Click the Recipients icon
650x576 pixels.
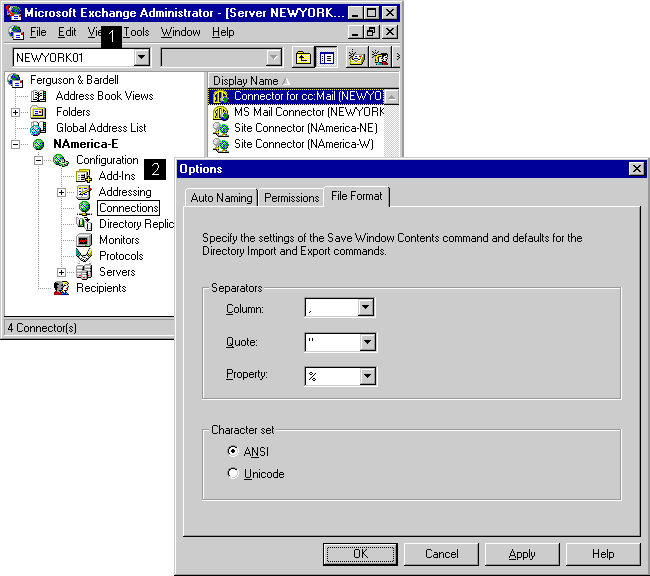tap(61, 288)
